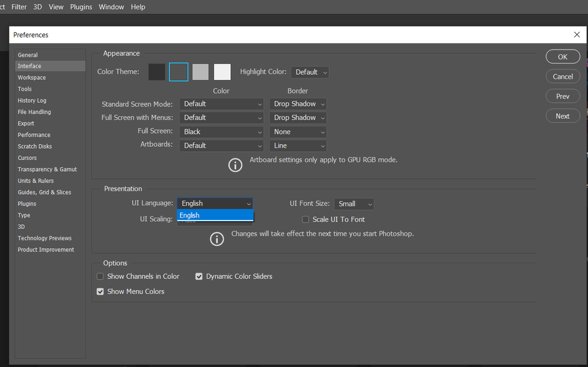Viewport: 588px width, 367px height.
Task: Close the Preferences dialog
Action: point(577,35)
